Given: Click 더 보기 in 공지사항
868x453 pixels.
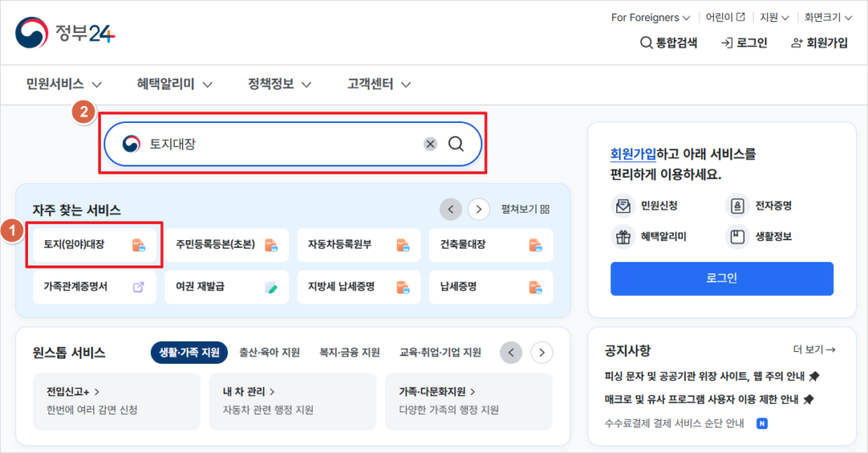Looking at the screenshot, I should pyautogui.click(x=814, y=350).
